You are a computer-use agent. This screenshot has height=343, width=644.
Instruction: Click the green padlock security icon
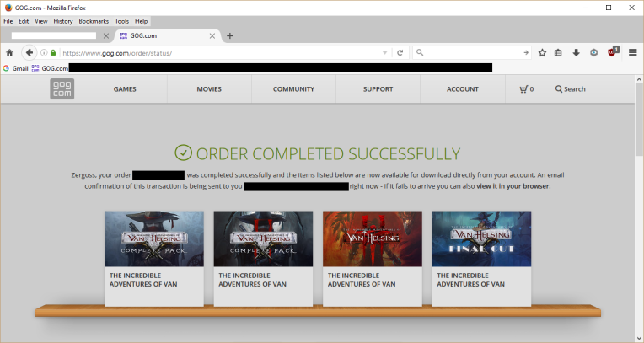(x=53, y=52)
